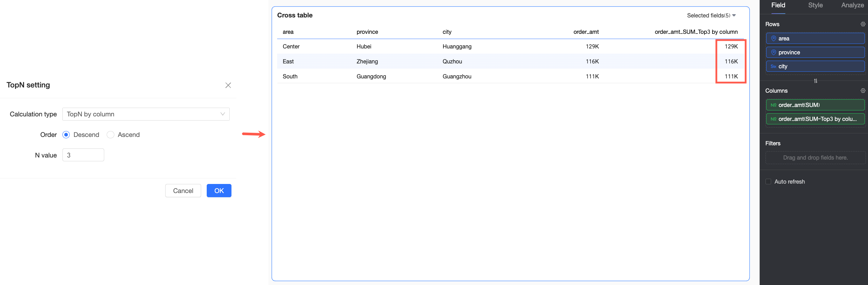868x285 pixels.
Task: Click the city column header
Action: pos(447,32)
